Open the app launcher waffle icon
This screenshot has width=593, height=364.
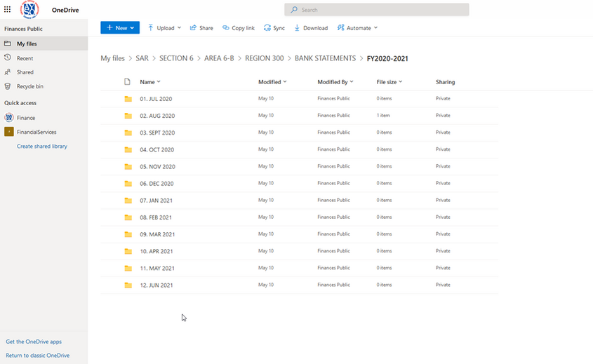8,10
